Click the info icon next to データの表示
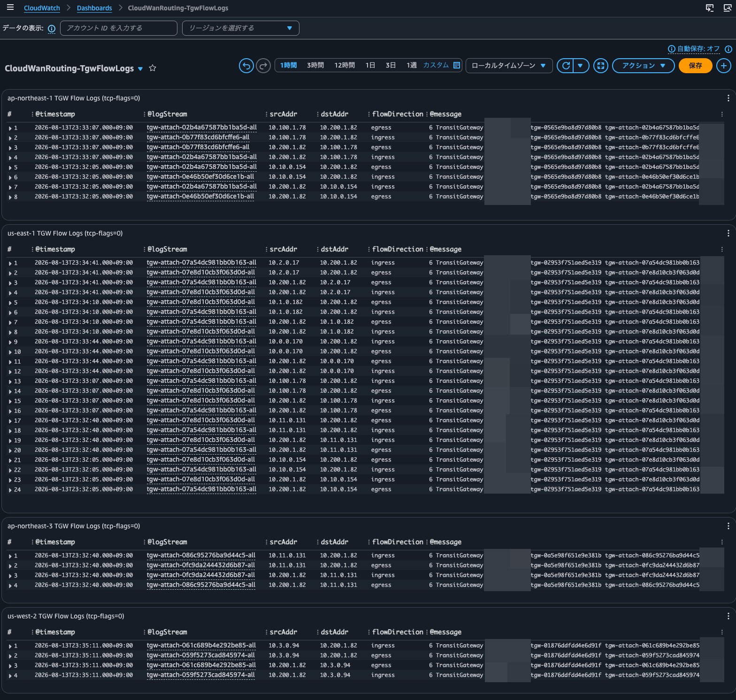This screenshot has height=700, width=736. coord(52,29)
